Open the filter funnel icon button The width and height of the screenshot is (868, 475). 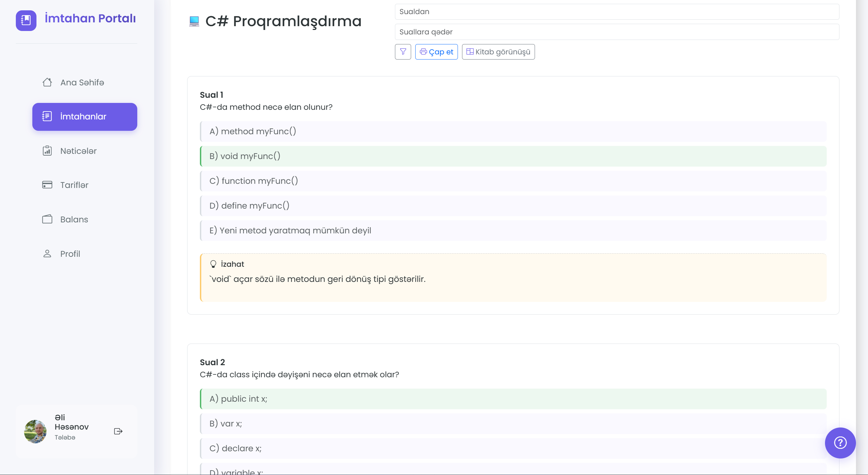click(403, 52)
